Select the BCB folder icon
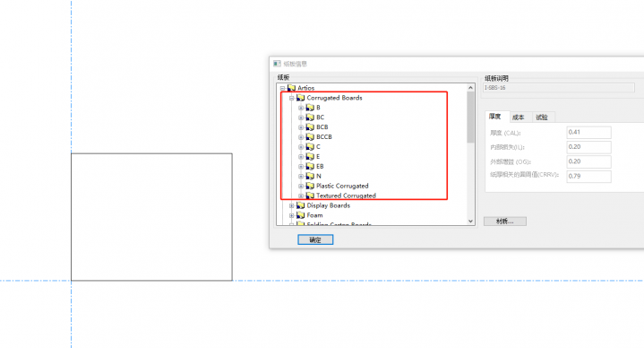This screenshot has width=644, height=348. pyautogui.click(x=310, y=127)
